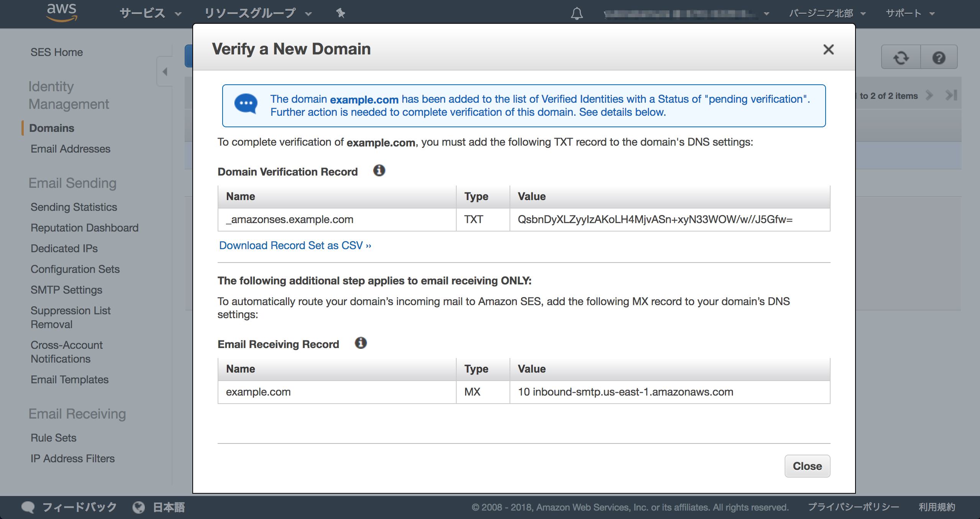The width and height of the screenshot is (980, 519).
Task: Click the pin shortcut icon in header
Action: (x=341, y=13)
